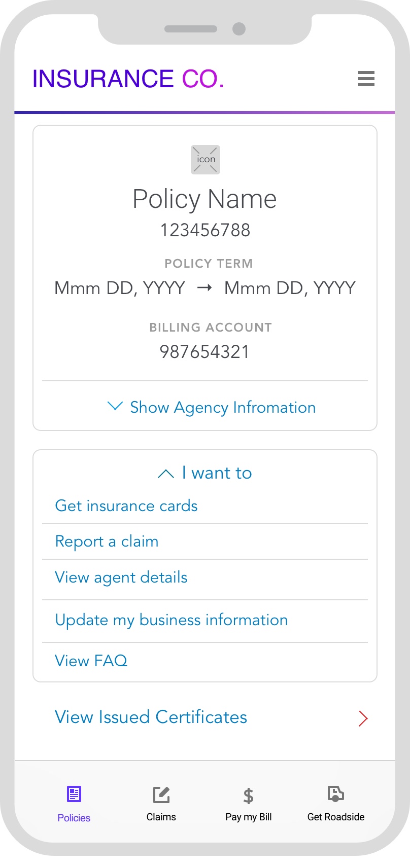Tap the Policies document icon

tap(74, 793)
